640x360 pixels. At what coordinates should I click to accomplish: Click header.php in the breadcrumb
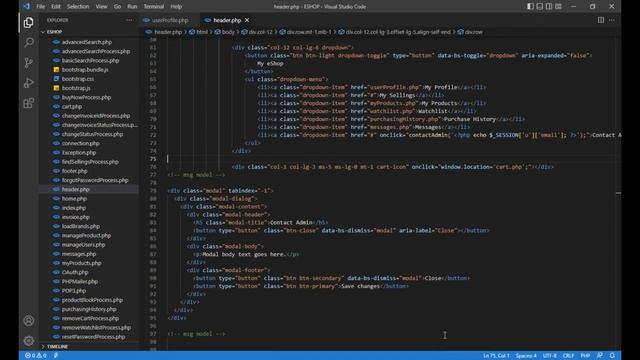[x=168, y=32]
